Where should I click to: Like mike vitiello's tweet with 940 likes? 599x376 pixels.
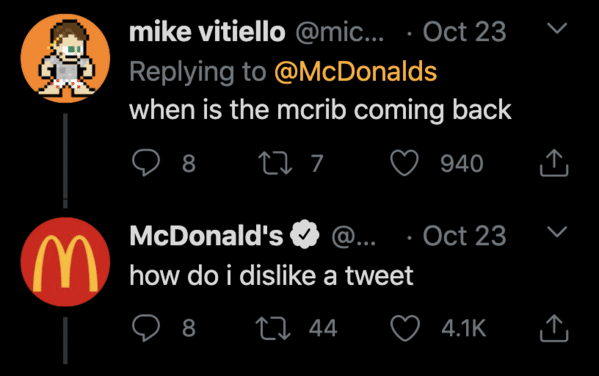(404, 163)
